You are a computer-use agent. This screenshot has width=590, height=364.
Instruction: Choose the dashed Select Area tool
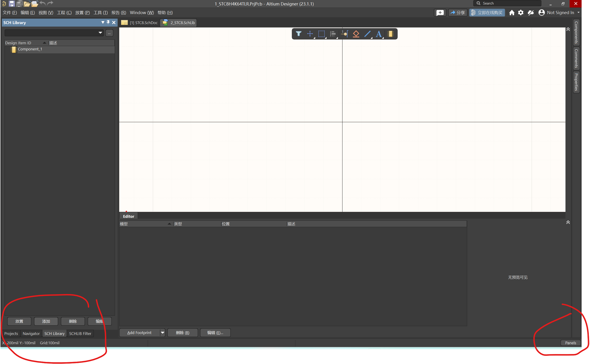[x=321, y=34]
